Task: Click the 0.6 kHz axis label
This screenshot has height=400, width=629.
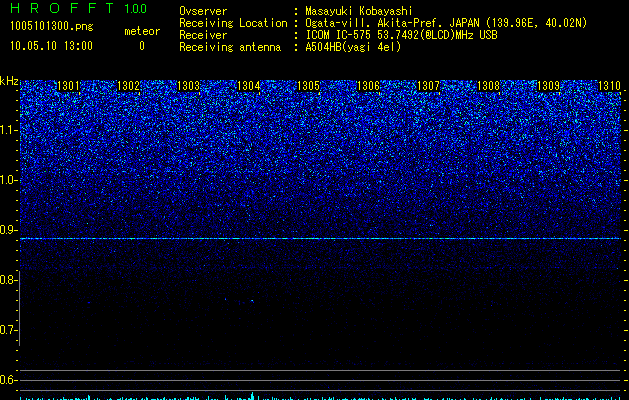Action: pyautogui.click(x=8, y=380)
